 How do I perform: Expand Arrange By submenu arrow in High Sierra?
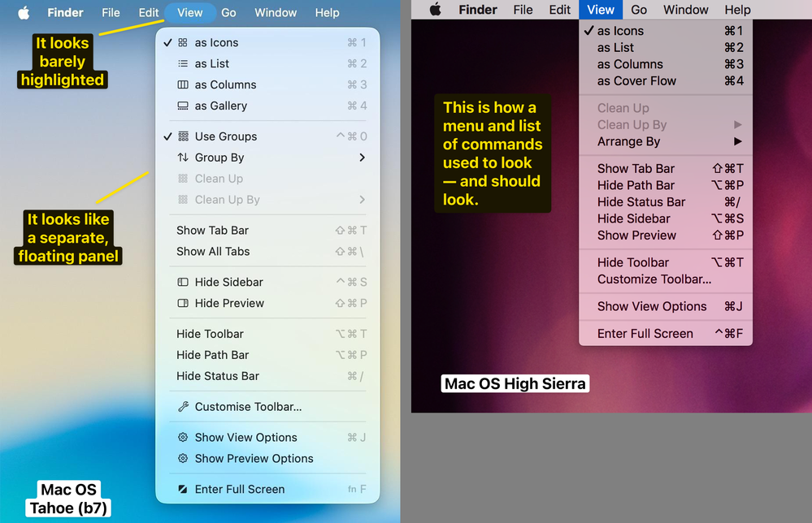click(737, 141)
